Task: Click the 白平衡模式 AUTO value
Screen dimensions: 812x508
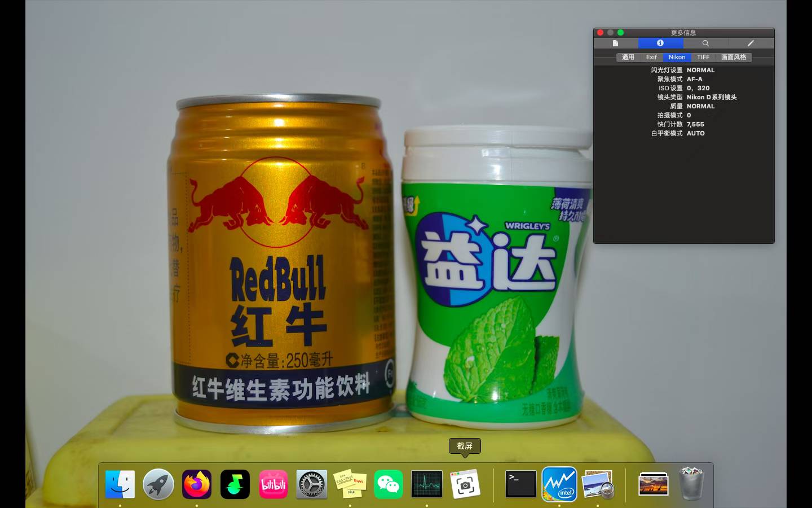Action: click(696, 133)
